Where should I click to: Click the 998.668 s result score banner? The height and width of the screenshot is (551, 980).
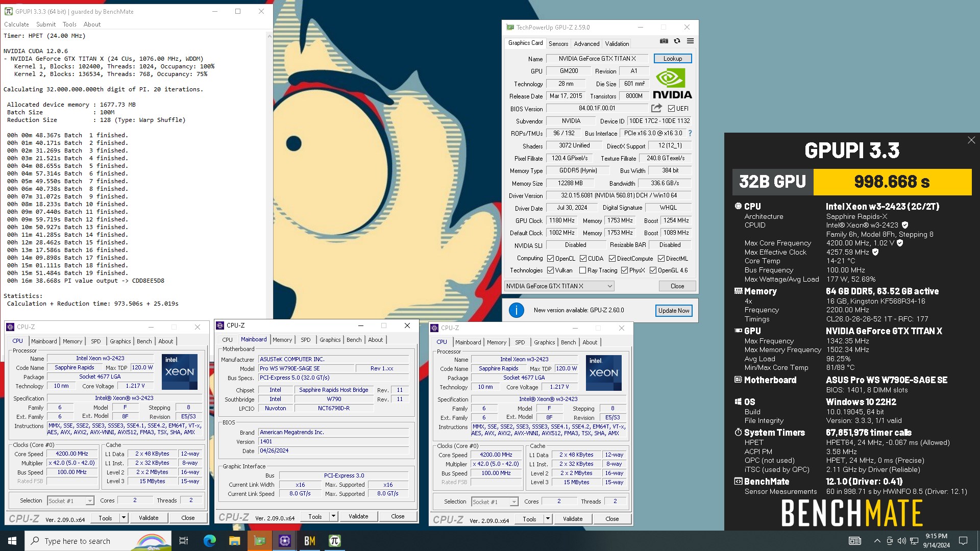[x=892, y=182]
